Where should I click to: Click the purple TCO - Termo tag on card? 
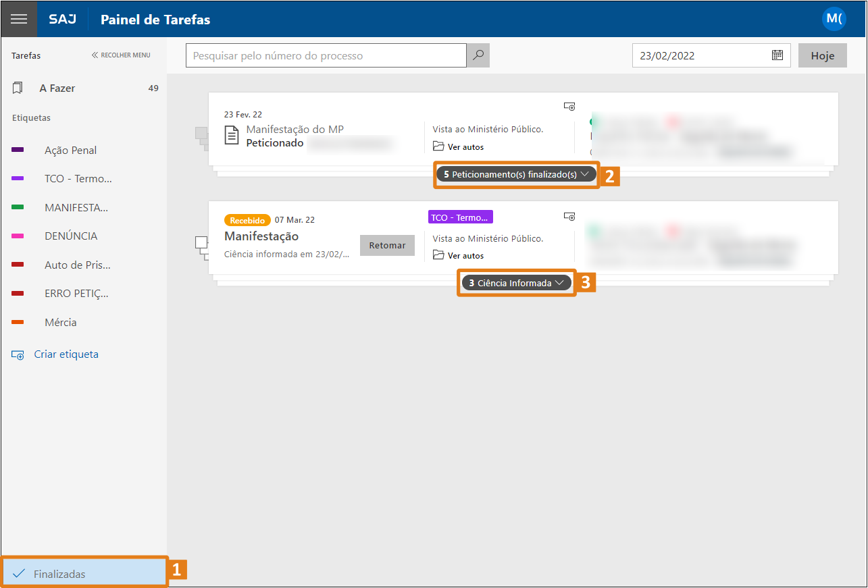pos(460,217)
